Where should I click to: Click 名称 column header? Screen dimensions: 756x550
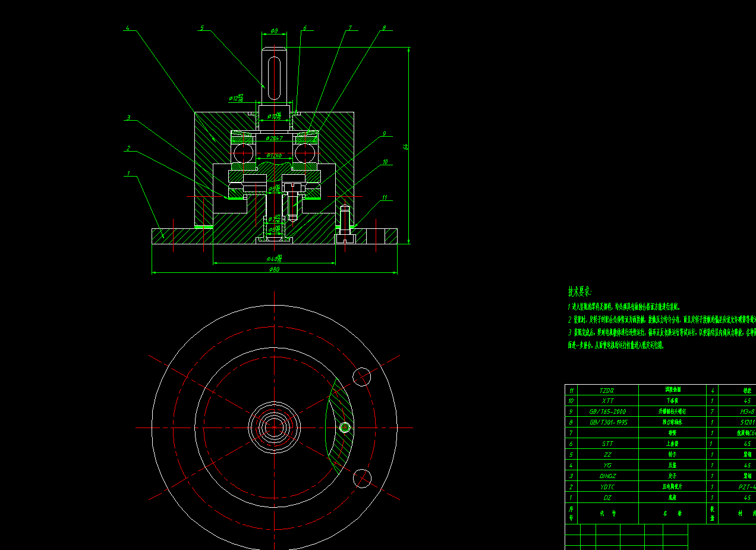coord(672,513)
